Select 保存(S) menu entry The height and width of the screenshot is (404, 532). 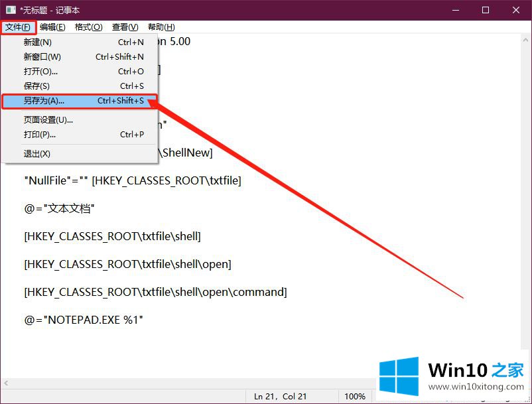tap(80, 86)
